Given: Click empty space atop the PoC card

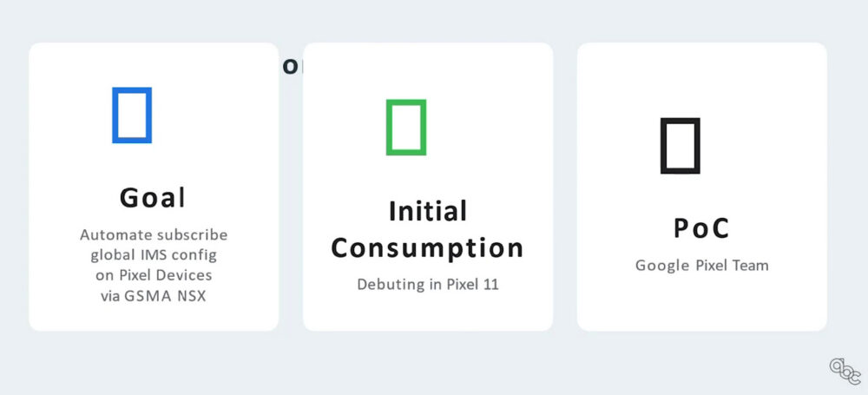Looking at the screenshot, I should [x=702, y=77].
